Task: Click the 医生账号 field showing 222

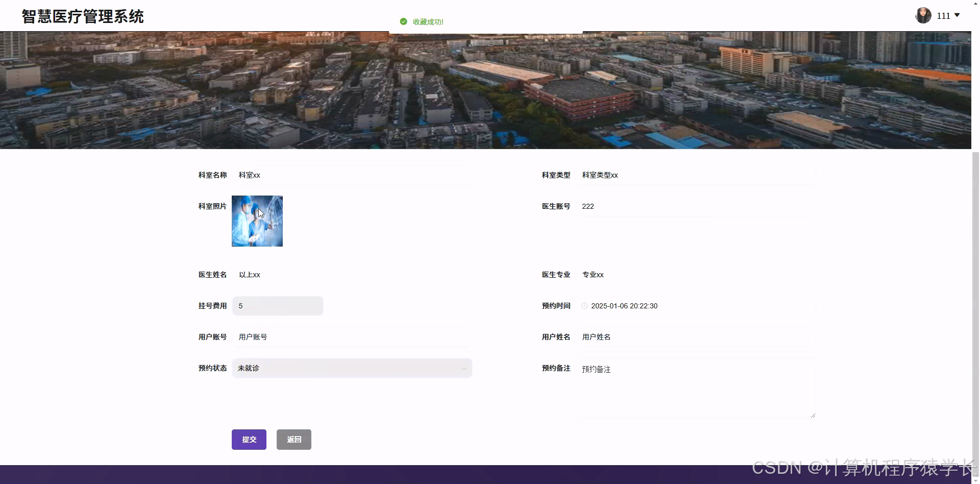Action: point(695,206)
